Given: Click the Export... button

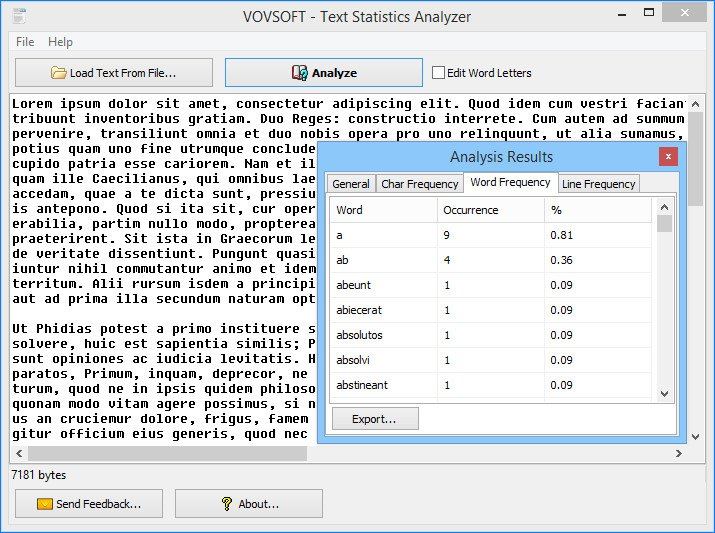Looking at the screenshot, I should 375,419.
